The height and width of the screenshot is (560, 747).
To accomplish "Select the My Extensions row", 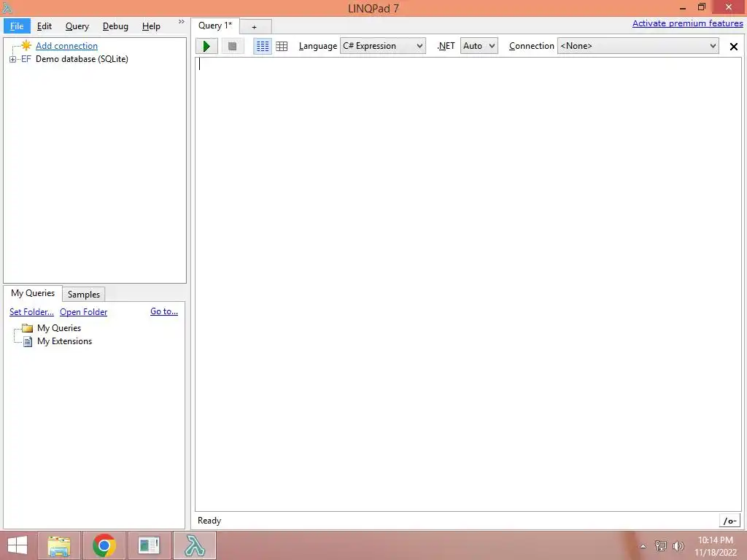I will click(x=64, y=341).
